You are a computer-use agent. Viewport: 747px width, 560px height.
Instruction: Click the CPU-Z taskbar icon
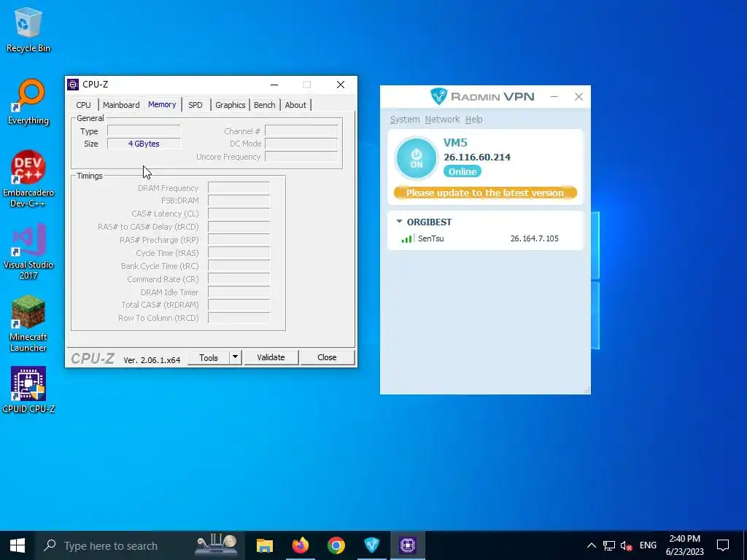coord(408,545)
